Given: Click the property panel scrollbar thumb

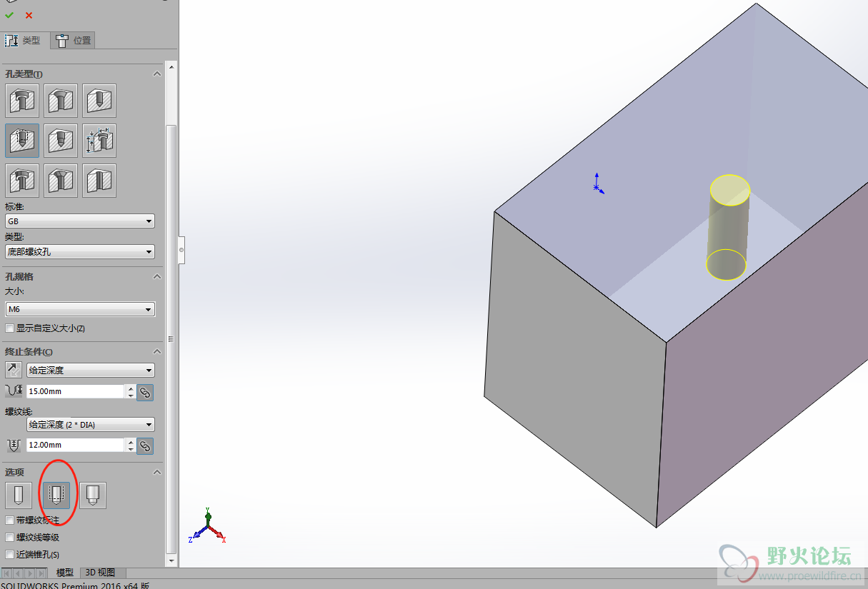Looking at the screenshot, I should coord(171,338).
